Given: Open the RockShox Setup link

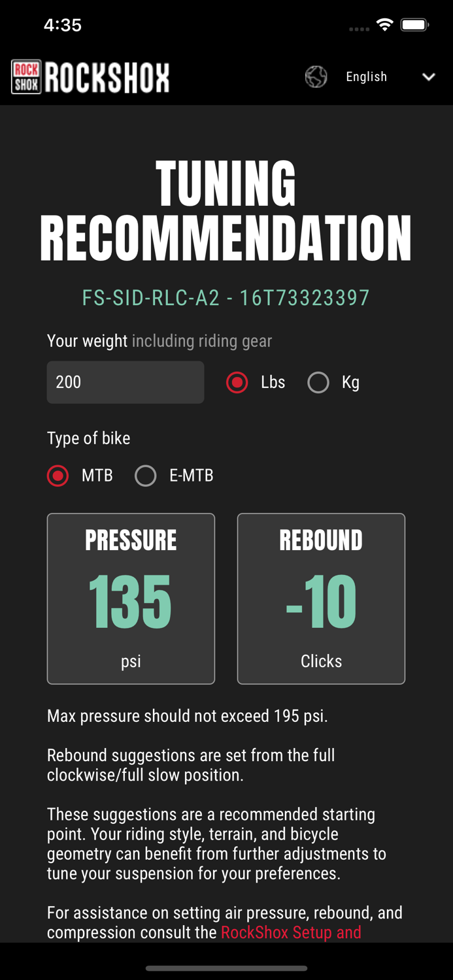Looking at the screenshot, I should (x=291, y=932).
